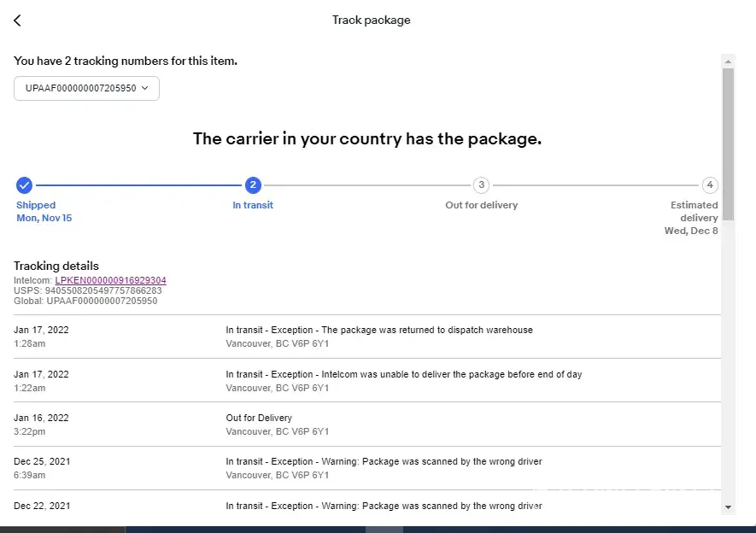Image resolution: width=756 pixels, height=533 pixels.
Task: Click the back arrow icon
Action: coord(17,20)
